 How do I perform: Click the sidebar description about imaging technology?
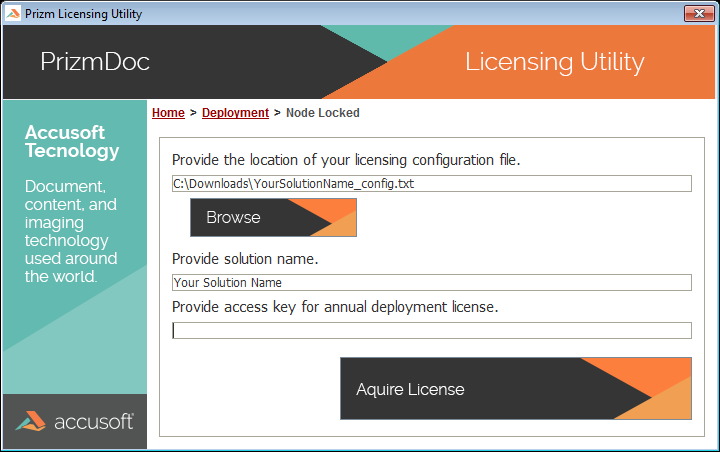pos(70,231)
